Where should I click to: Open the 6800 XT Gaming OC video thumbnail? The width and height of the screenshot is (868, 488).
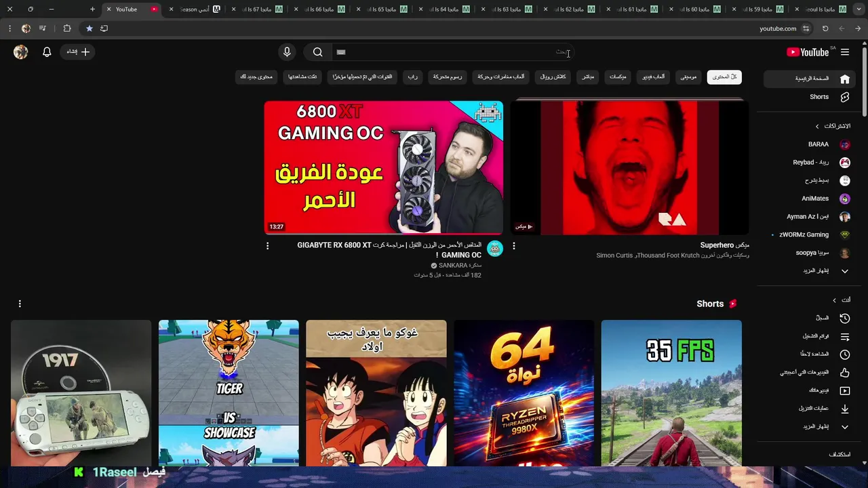(x=384, y=167)
